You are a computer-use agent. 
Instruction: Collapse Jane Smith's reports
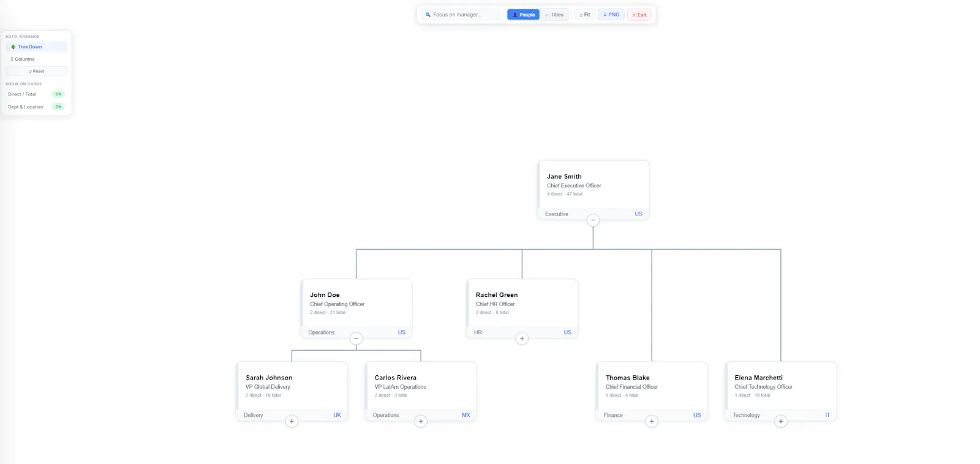pos(593,220)
